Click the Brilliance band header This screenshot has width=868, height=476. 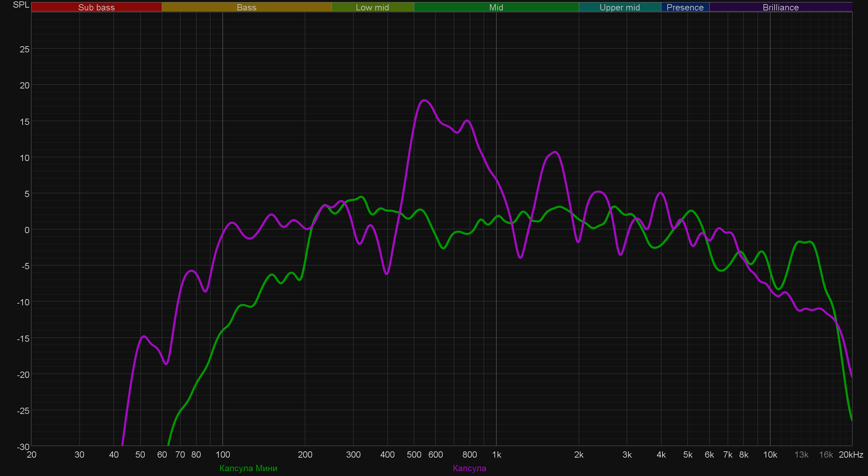(x=781, y=7)
